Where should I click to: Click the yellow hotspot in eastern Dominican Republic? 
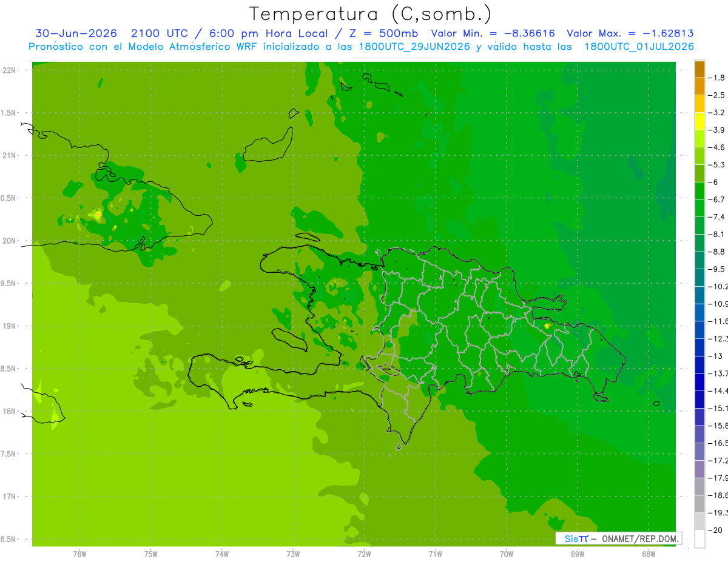pyautogui.click(x=547, y=326)
